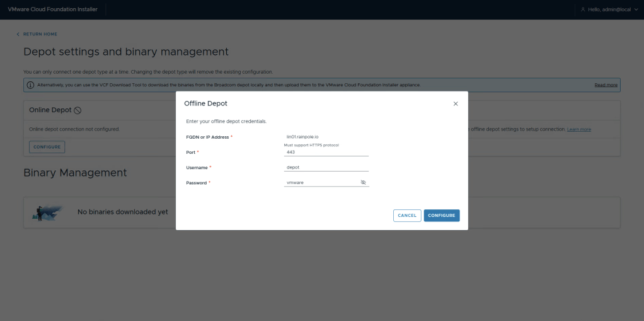Click the "Depot settings and binary management" heading
Screen dimensions: 644x321
click(126, 52)
